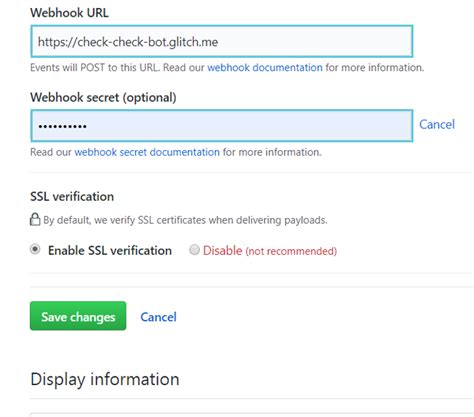Click the Webhook URL field label
This screenshot has width=474, height=417.
[69, 13]
